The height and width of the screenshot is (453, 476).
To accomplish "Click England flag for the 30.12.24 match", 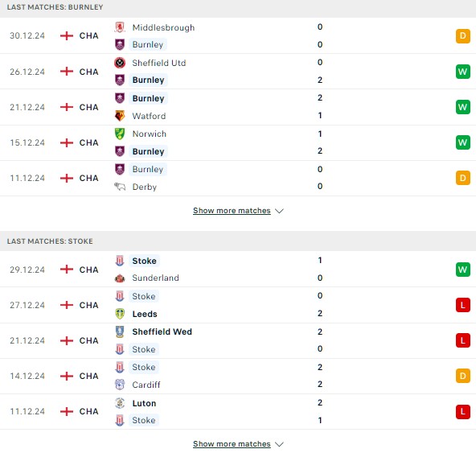I will [67, 36].
